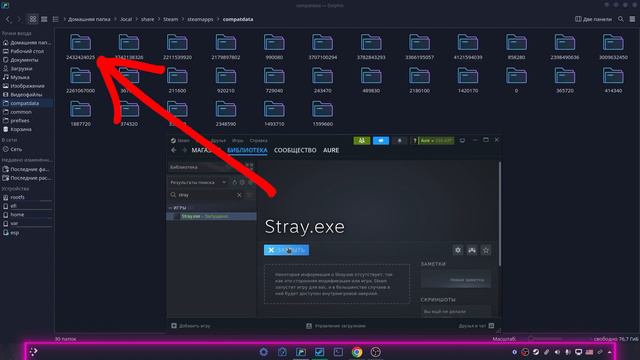Screen dimensions: 640x360
Task: Switch Dolphin to details view mode
Action: tap(56, 19)
